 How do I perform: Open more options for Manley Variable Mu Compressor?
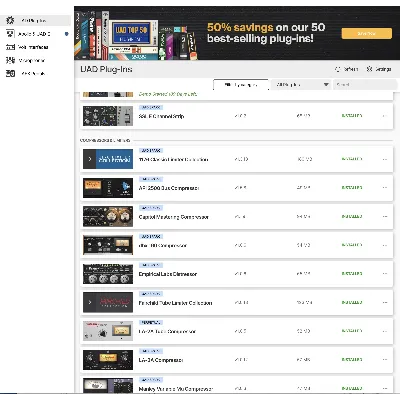[x=385, y=388]
